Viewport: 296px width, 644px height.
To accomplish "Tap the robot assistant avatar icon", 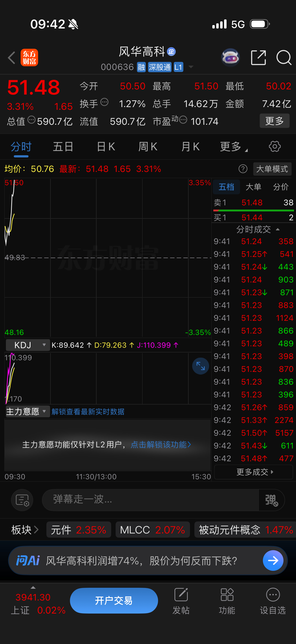I will pyautogui.click(x=230, y=57).
